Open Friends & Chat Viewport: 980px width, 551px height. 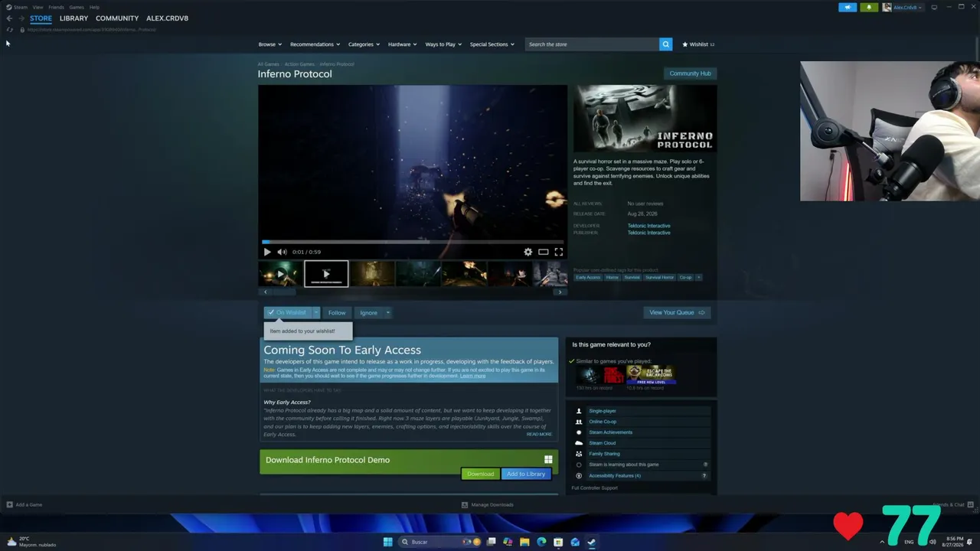(952, 505)
